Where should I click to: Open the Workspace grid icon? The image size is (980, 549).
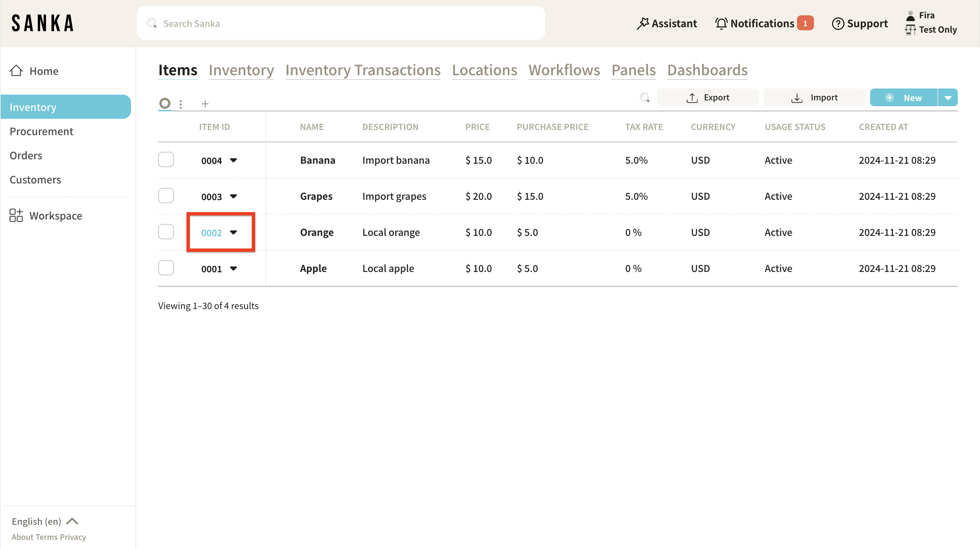click(16, 215)
